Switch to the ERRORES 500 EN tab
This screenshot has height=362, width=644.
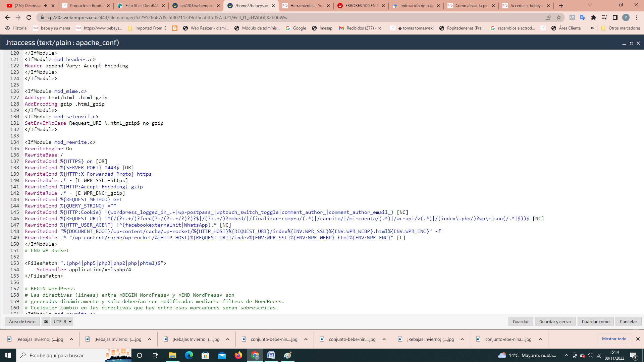[x=358, y=6]
